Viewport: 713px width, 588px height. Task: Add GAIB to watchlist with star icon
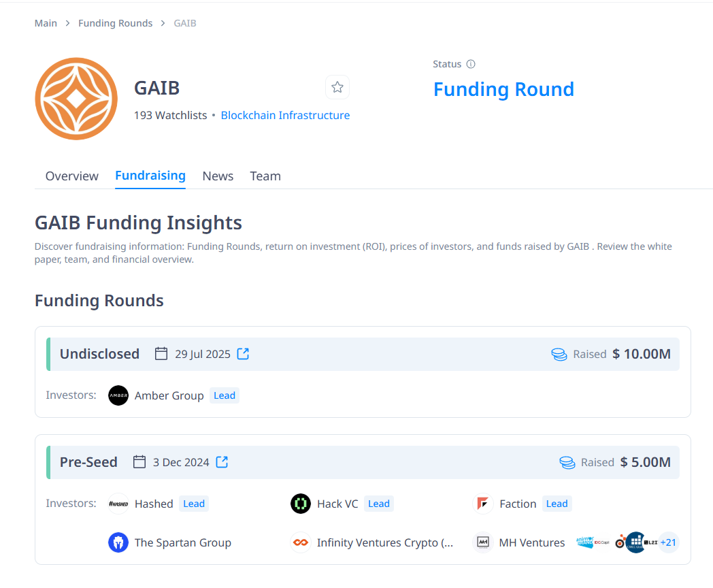pos(337,87)
